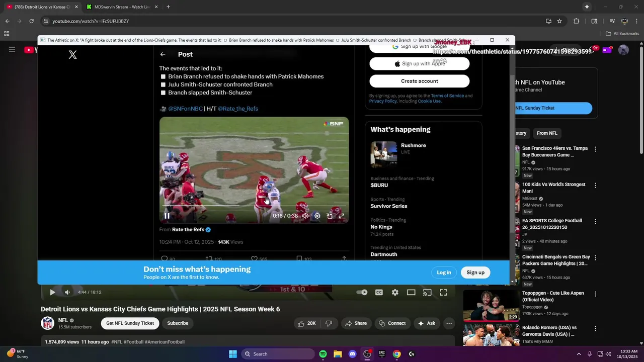The height and width of the screenshot is (362, 644).
Task: Open X video picture-in-picture mode
Action: 330,216
